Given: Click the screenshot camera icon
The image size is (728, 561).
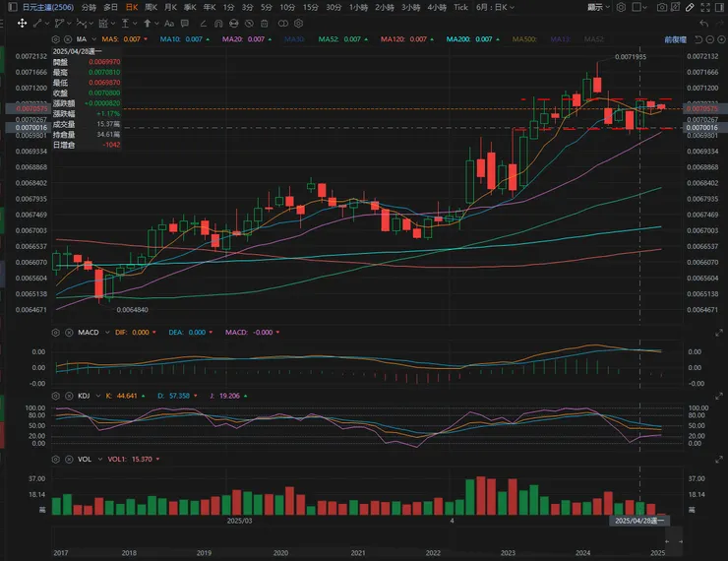Looking at the screenshot, I should pyautogui.click(x=662, y=7).
